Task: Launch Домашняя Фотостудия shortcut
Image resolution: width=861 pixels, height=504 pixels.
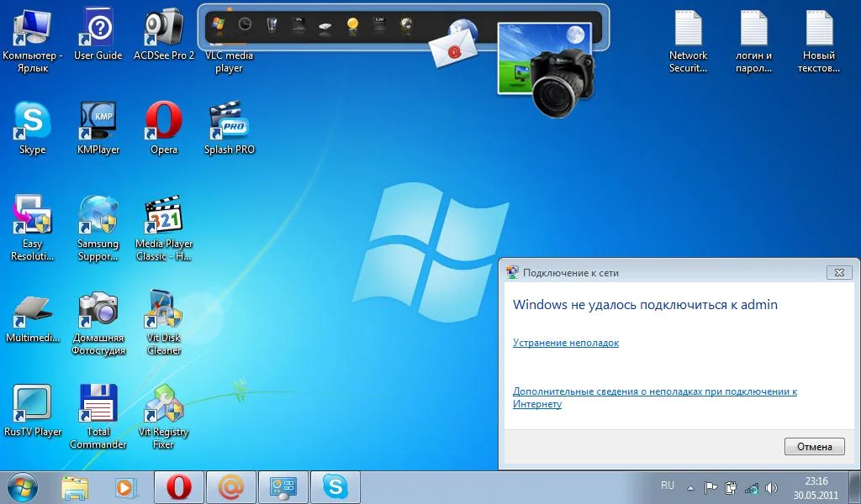Action: (x=98, y=323)
